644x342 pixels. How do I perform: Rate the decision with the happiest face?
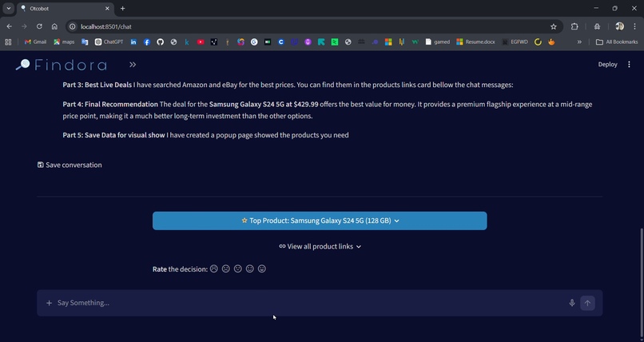tap(261, 269)
